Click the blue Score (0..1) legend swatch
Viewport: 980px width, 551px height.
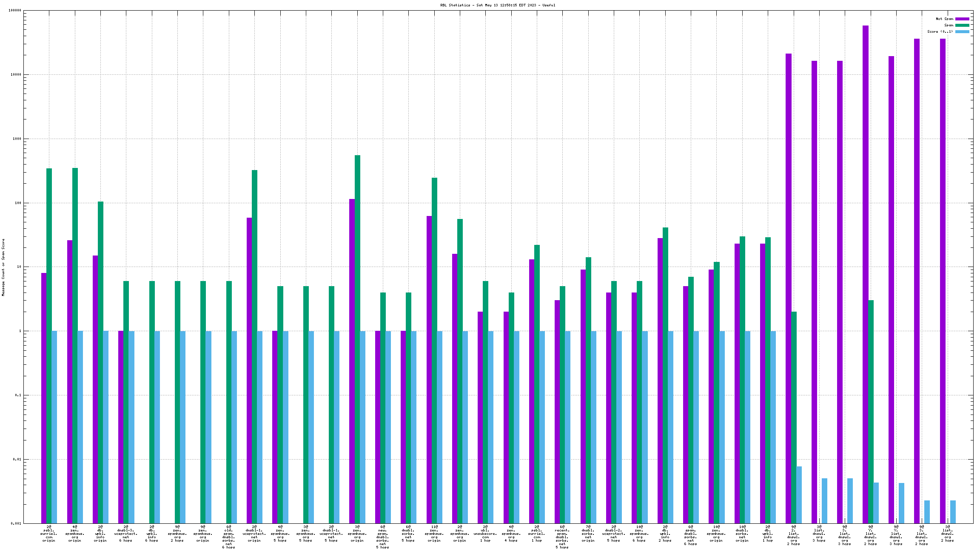(962, 31)
